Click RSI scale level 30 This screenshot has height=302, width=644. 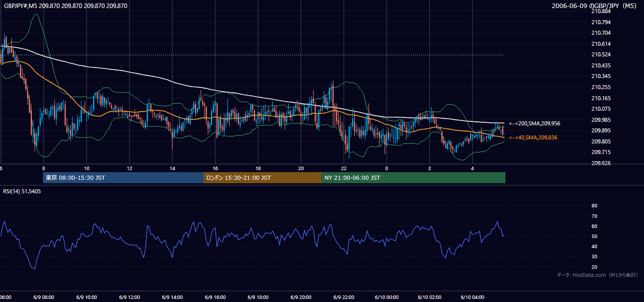594,257
